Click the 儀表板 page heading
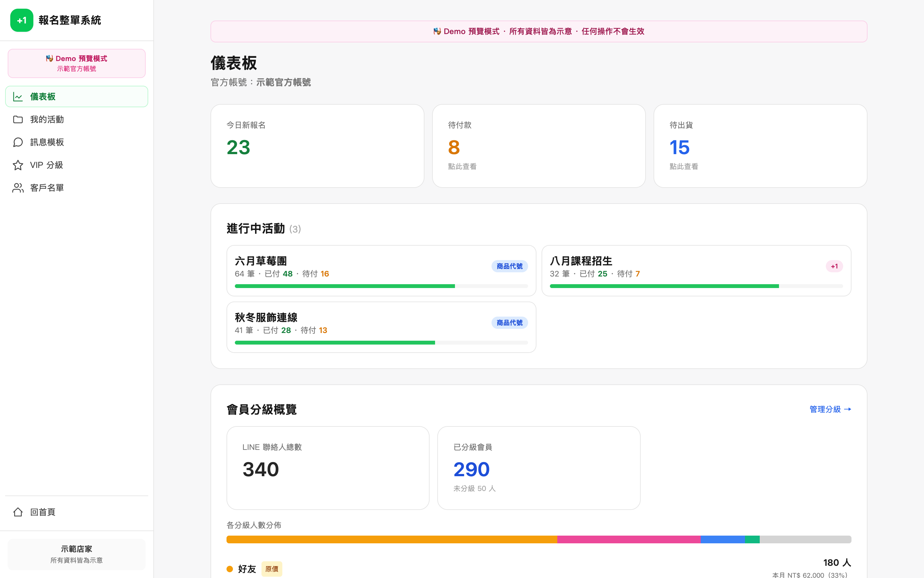This screenshot has width=924, height=578. 234,63
